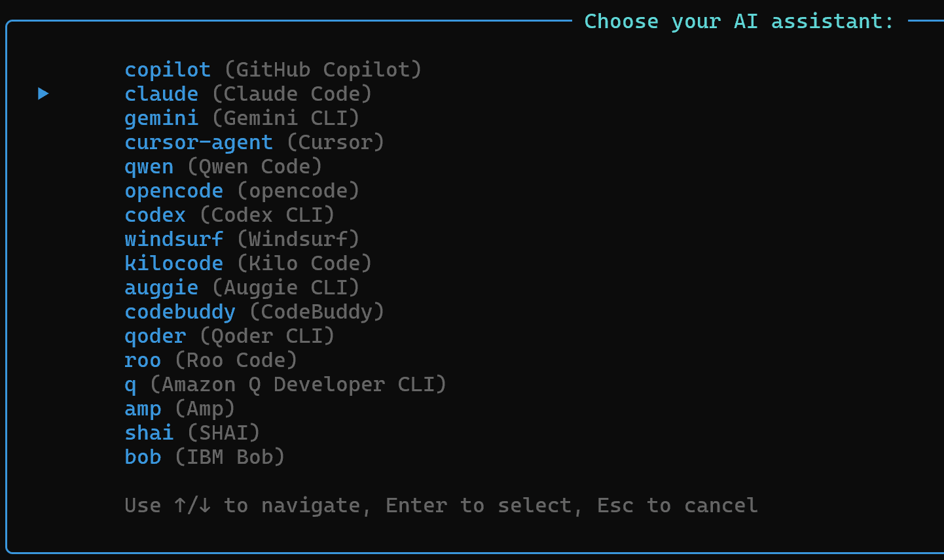Pick q (Amazon Q Developer CLI)
Image resolution: width=944 pixels, height=560 pixels.
(x=285, y=384)
